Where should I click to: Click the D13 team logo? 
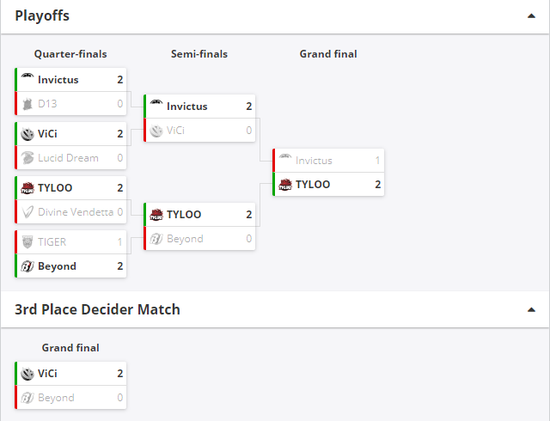pos(27,104)
